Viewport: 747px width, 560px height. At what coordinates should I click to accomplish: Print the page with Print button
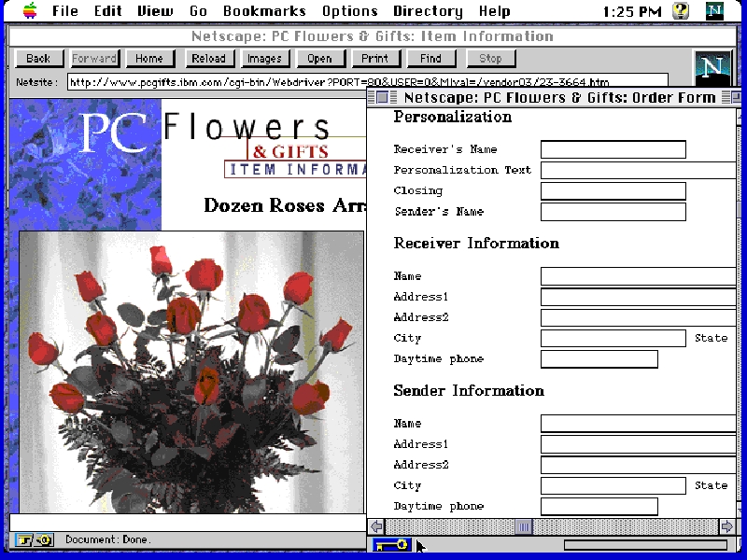coord(375,59)
